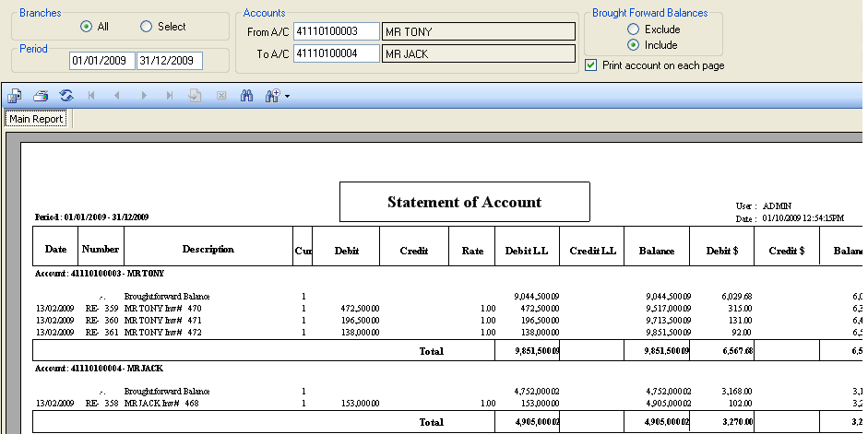868x434 pixels.
Task: Click the To A/C account number field
Action: click(336, 53)
